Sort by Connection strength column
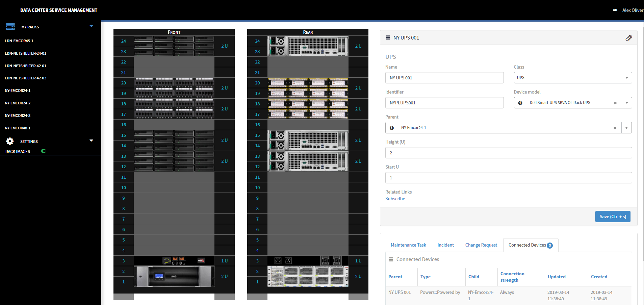This screenshot has height=305, width=644. (x=512, y=277)
